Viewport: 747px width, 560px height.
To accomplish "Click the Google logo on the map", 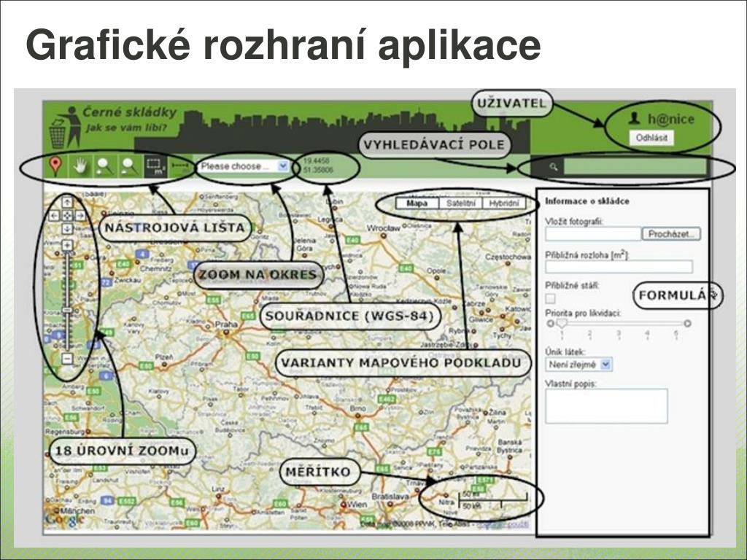I will [x=65, y=518].
